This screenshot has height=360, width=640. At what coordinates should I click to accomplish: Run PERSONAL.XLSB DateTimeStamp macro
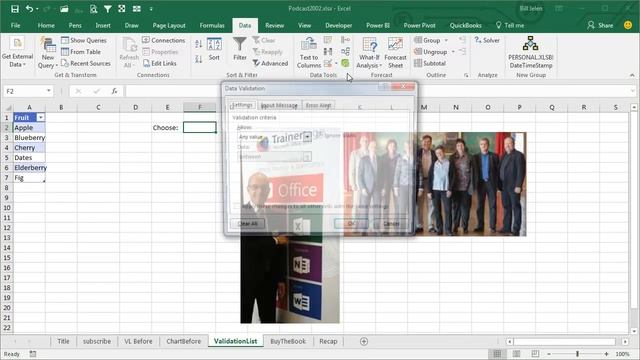531,52
